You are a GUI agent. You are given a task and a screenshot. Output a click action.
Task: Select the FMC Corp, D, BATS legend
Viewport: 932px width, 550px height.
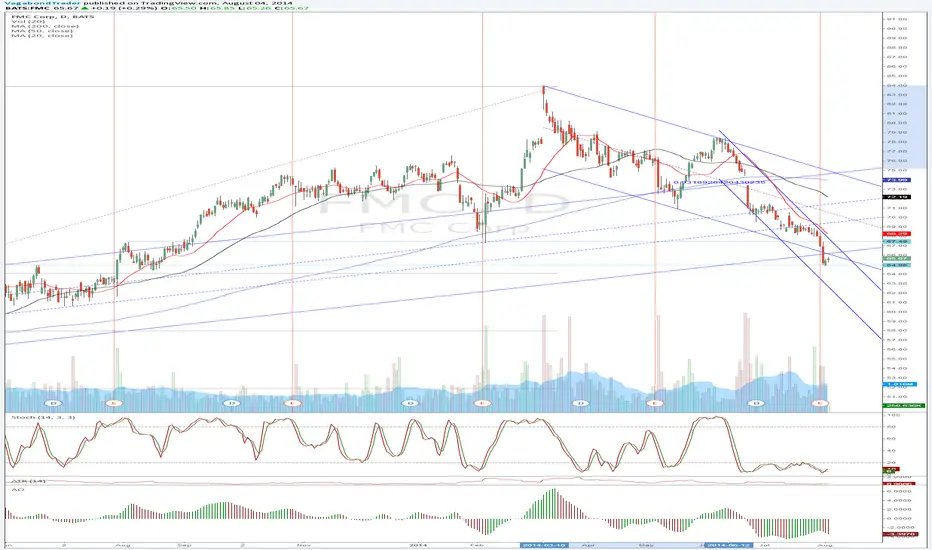52,17
